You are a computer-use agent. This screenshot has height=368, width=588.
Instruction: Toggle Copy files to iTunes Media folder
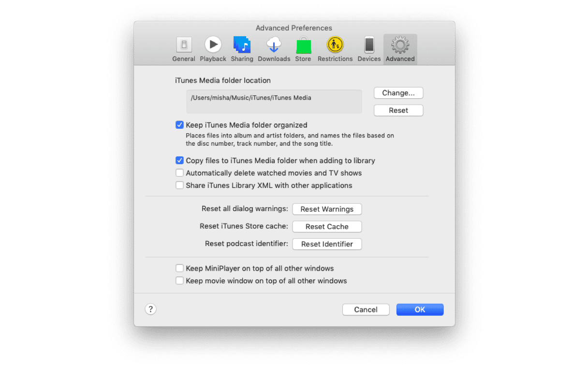point(179,160)
